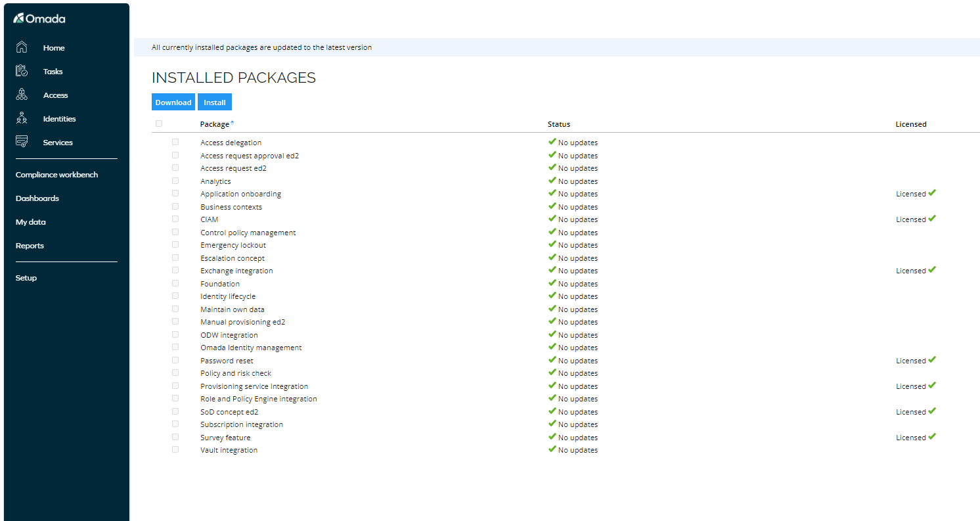
Task: Open Compliance workbench
Action: (x=56, y=175)
